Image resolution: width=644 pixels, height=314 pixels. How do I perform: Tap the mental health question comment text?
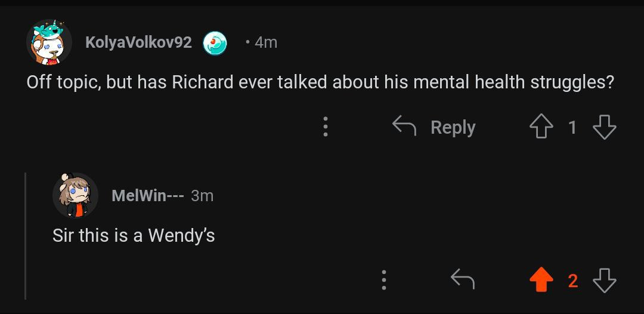(320, 82)
